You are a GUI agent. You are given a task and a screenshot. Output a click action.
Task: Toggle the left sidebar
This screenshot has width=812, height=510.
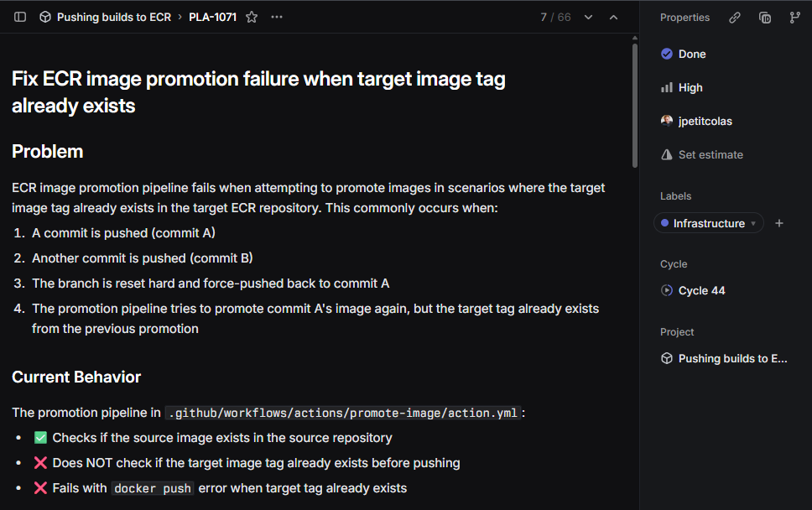tap(19, 17)
